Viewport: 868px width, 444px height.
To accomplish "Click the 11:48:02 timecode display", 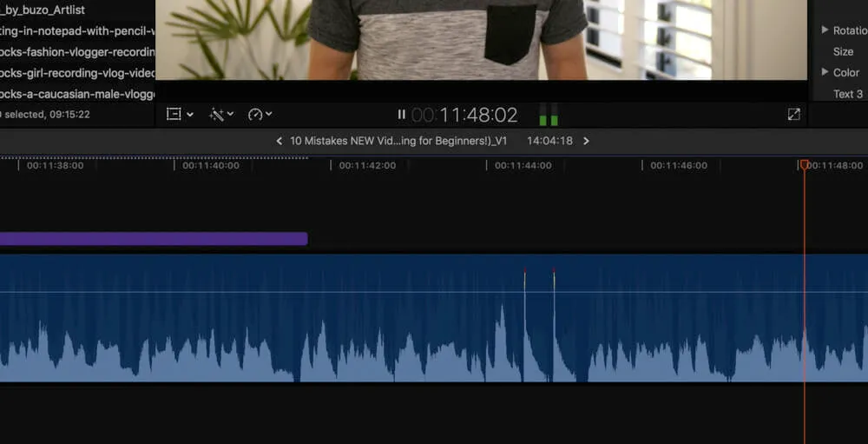I will pos(477,115).
